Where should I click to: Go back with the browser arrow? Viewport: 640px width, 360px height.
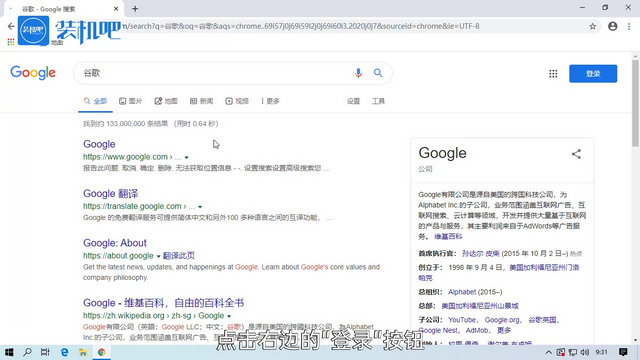click(x=11, y=26)
